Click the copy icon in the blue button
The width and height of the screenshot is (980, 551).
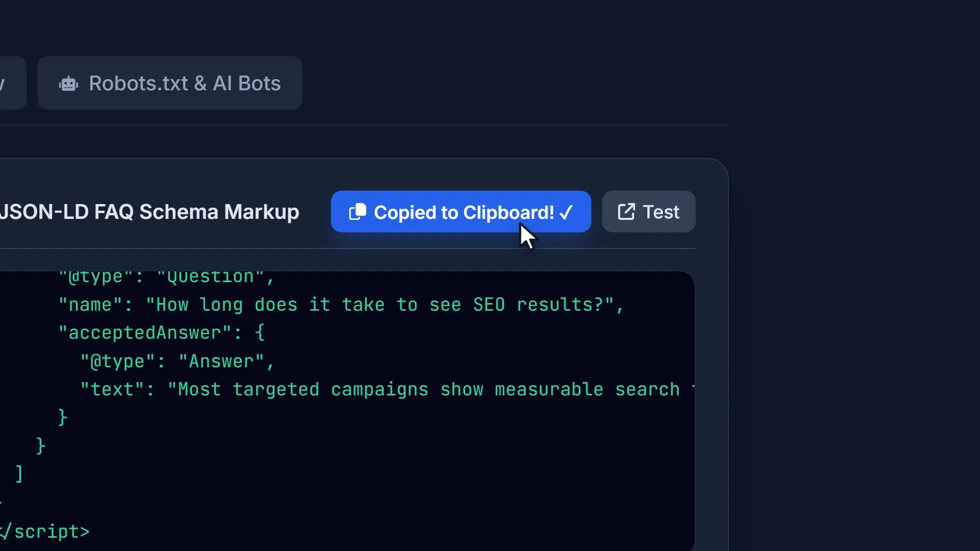357,212
